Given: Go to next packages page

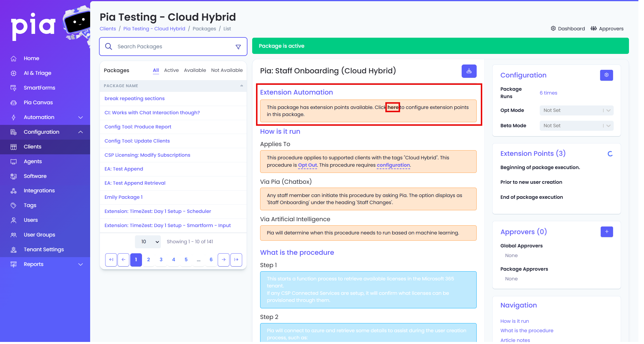Looking at the screenshot, I should pyautogui.click(x=224, y=260).
